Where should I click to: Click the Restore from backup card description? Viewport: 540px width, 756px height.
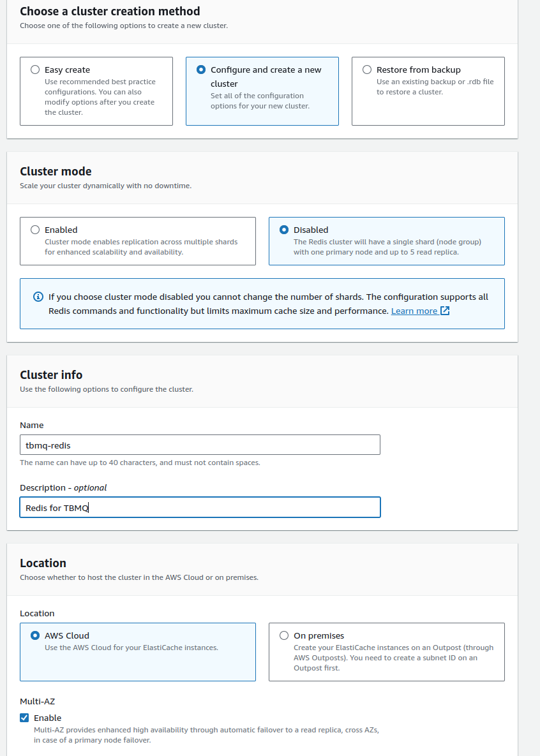[435, 87]
